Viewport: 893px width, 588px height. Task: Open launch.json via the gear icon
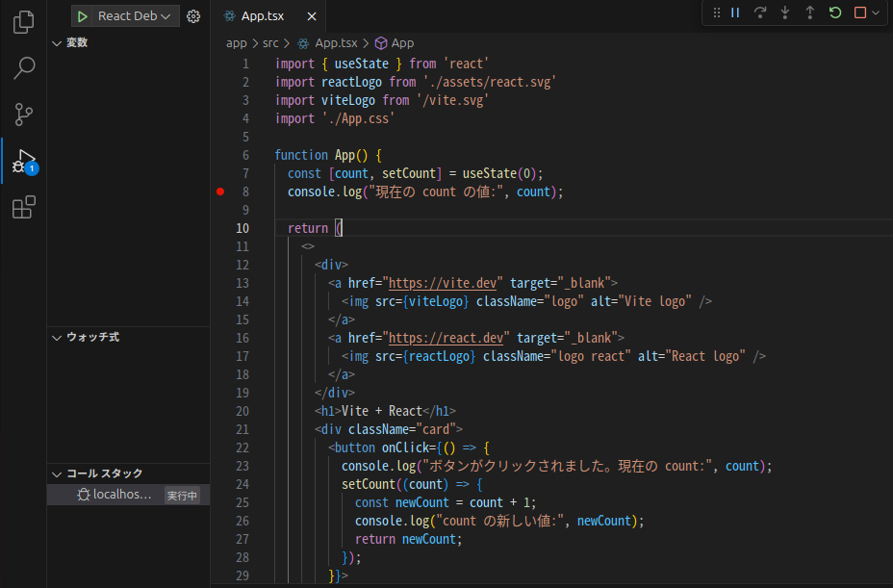(x=193, y=16)
